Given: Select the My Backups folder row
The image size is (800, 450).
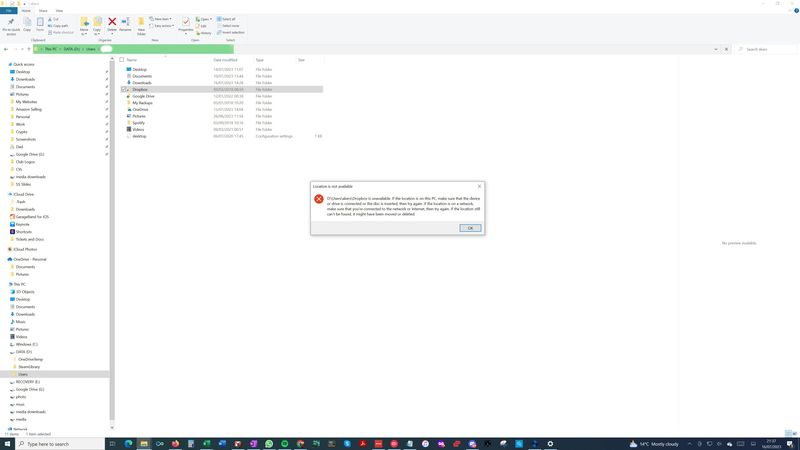Looking at the screenshot, I should pos(142,103).
